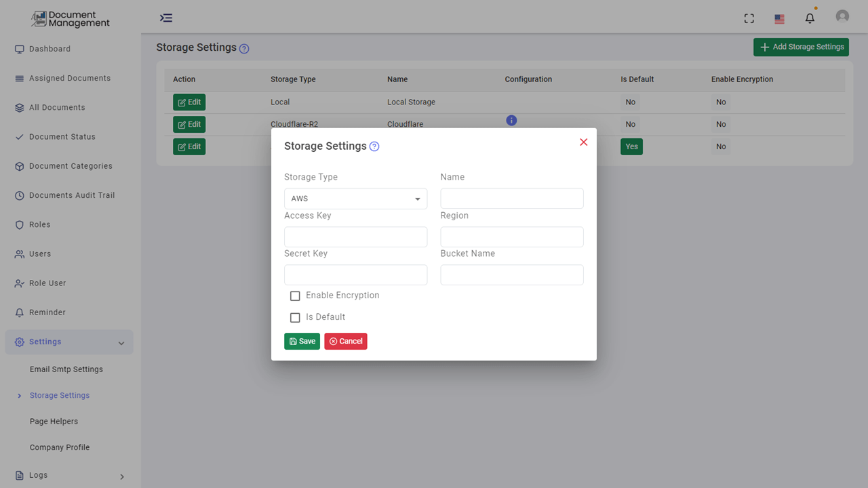Select the Roles shield icon
The image size is (868, 488).
pyautogui.click(x=18, y=224)
